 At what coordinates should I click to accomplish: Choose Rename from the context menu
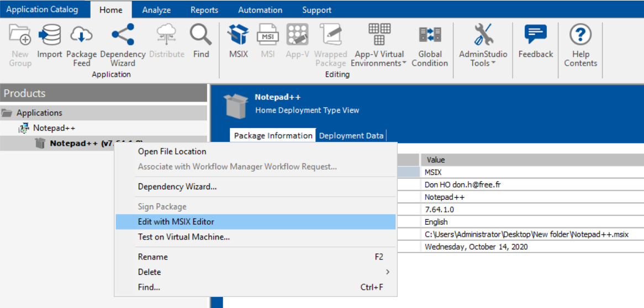(x=153, y=257)
